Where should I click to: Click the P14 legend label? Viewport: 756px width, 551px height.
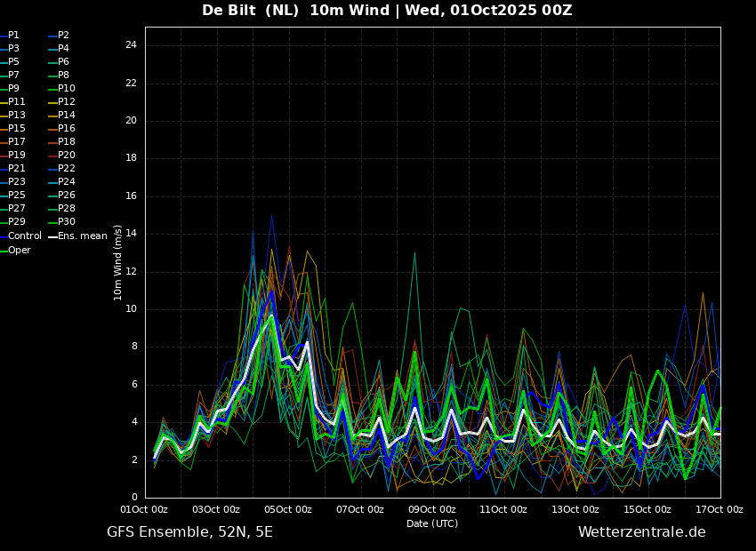click(61, 116)
